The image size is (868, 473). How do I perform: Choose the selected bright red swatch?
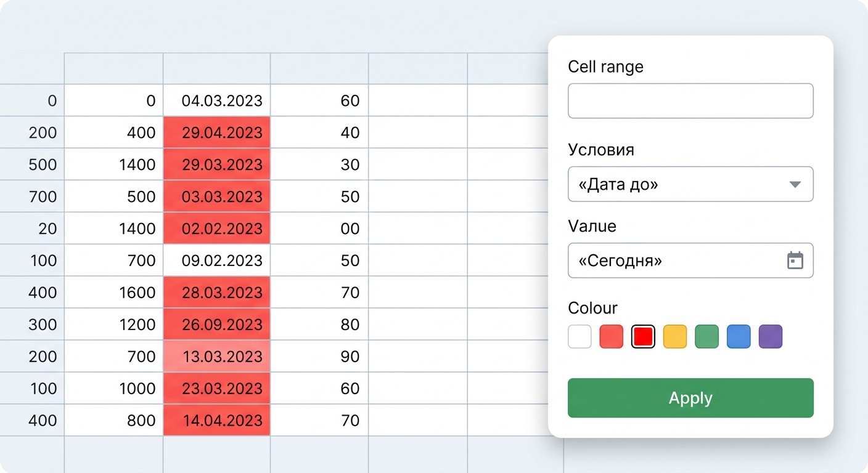(643, 337)
